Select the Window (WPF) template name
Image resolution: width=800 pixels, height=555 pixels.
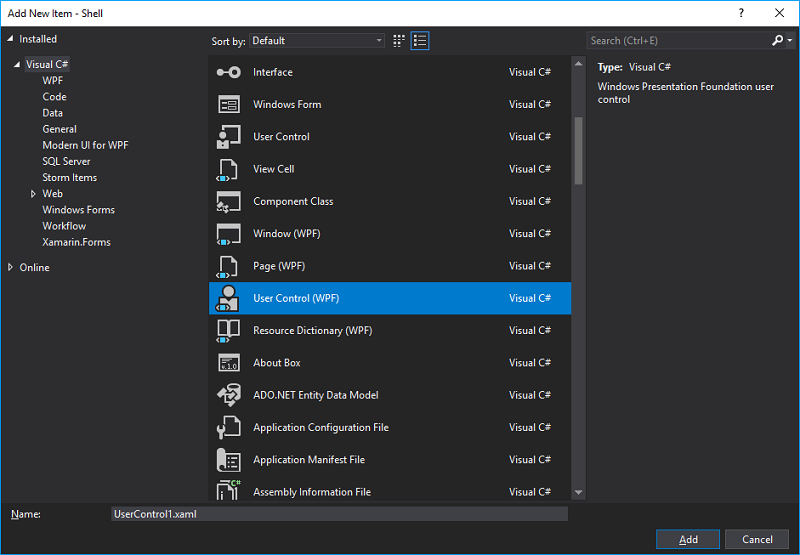287,234
